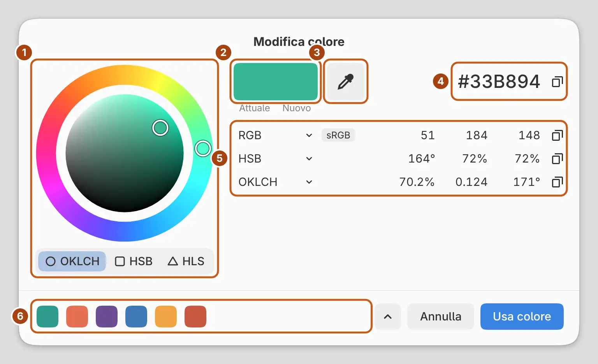Screen dimensions: 598x364
Task: Switch picker to OKLCH circle mode
Action: click(72, 261)
